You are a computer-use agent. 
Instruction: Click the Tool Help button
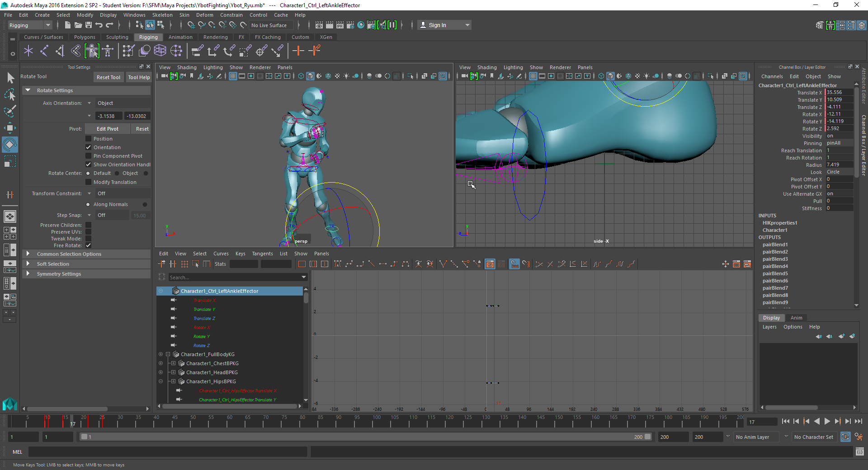point(139,77)
